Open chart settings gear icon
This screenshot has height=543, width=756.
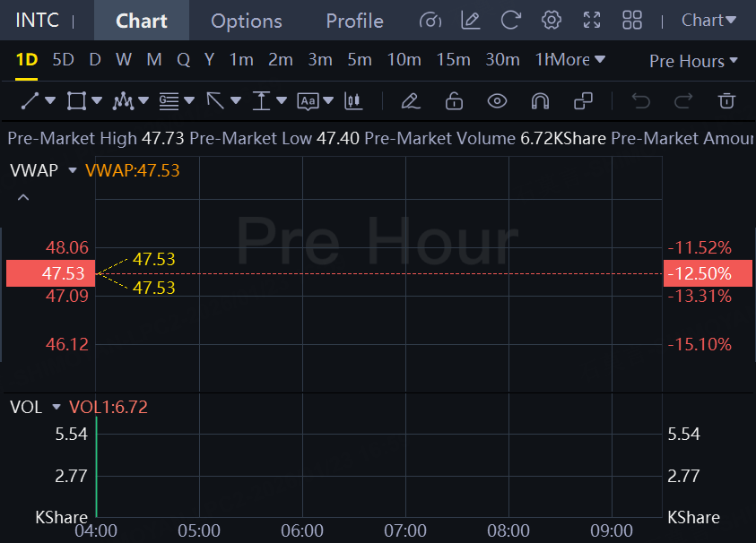[x=552, y=21]
